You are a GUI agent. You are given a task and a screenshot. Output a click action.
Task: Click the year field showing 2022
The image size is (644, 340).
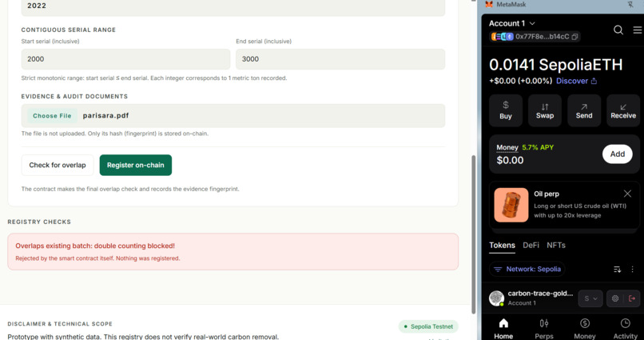pos(233,7)
